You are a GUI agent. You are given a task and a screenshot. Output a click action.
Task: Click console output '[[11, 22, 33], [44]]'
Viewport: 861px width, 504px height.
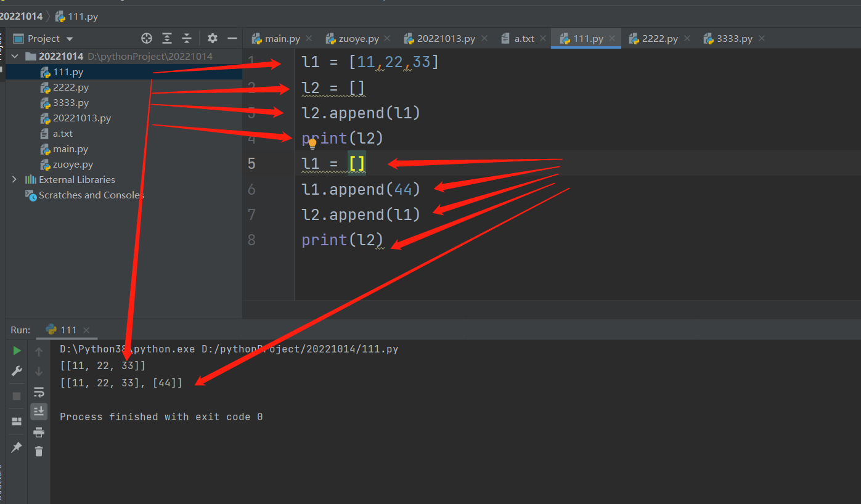(121, 383)
